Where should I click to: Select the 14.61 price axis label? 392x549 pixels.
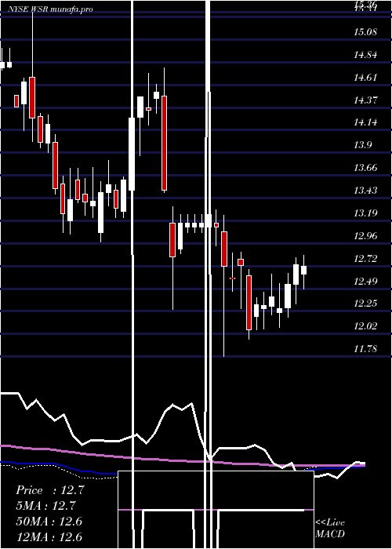point(365,78)
